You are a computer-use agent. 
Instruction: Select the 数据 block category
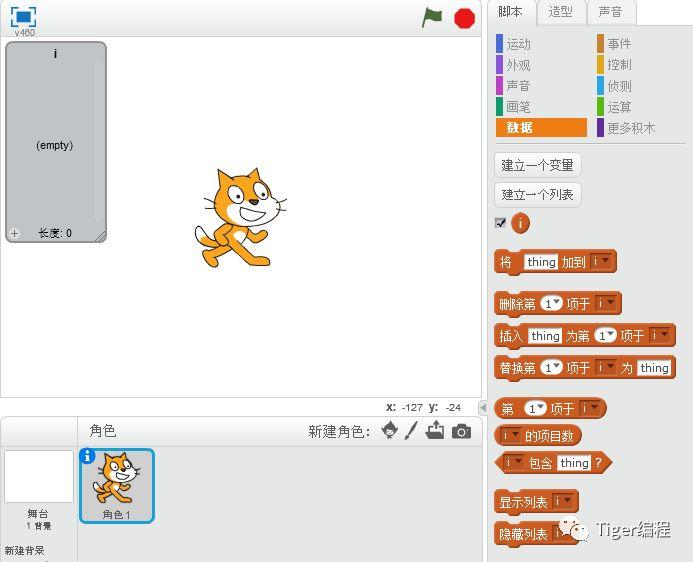coord(541,128)
